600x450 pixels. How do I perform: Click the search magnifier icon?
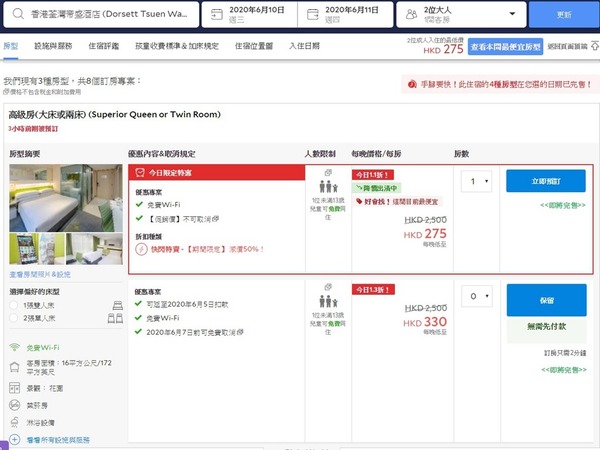pyautogui.click(x=18, y=14)
